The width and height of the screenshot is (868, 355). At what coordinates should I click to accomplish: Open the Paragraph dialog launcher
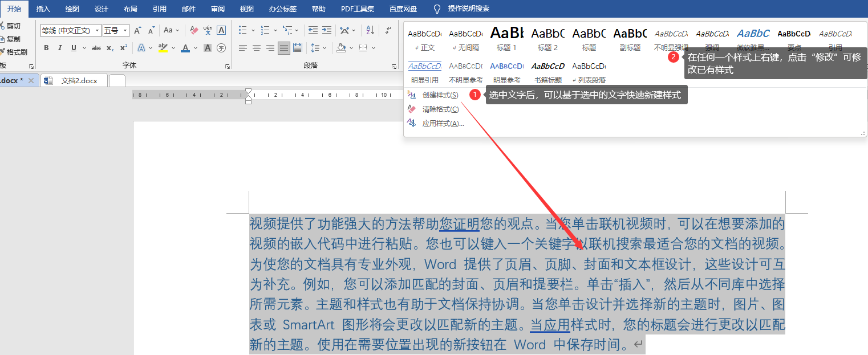click(x=394, y=67)
